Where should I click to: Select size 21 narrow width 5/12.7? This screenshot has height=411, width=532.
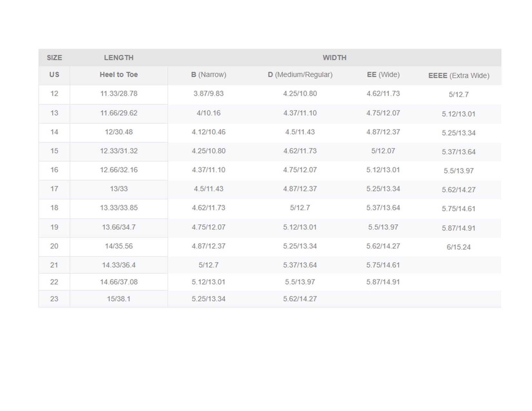(209, 265)
